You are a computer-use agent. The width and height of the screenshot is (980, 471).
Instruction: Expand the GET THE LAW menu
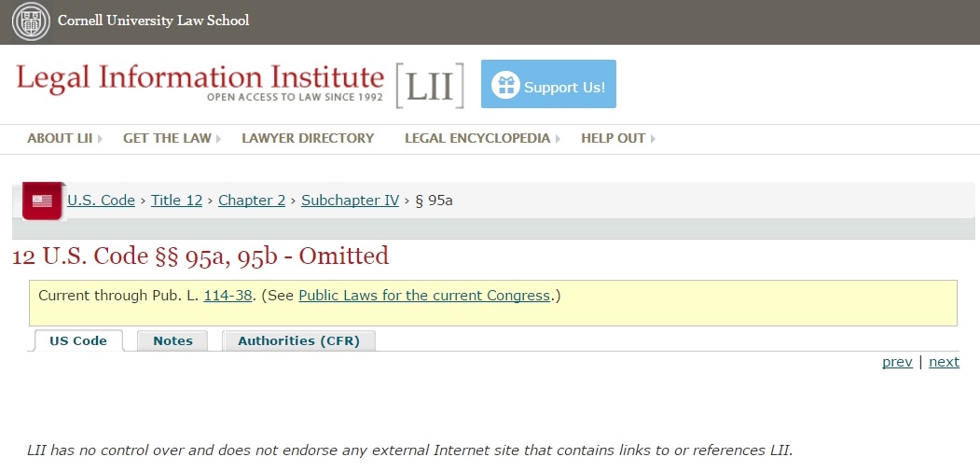[x=169, y=138]
